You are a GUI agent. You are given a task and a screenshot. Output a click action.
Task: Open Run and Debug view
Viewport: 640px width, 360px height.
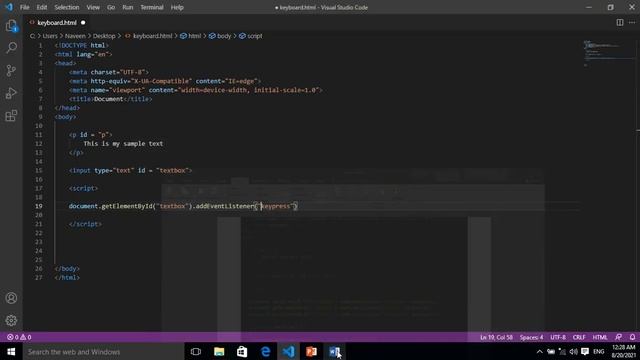(11, 93)
